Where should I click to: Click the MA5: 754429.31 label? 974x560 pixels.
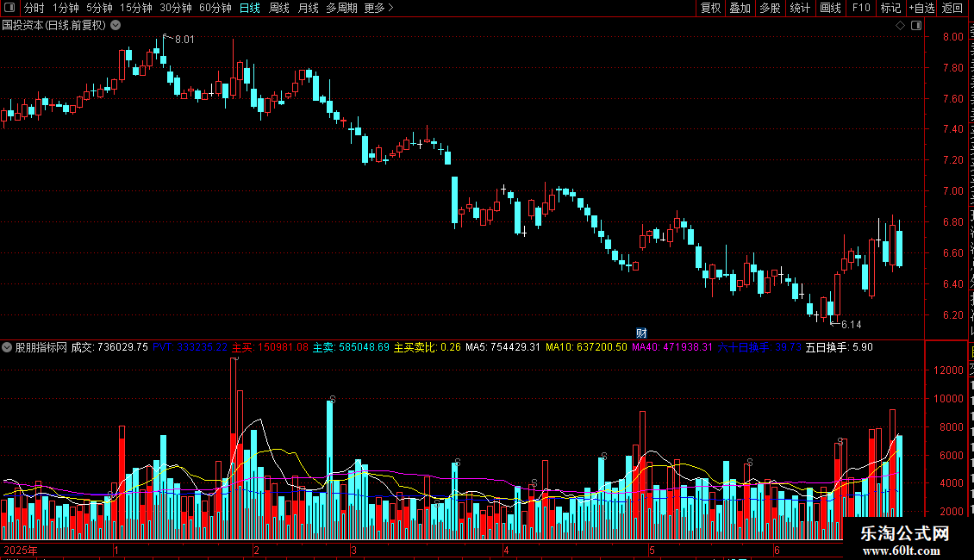(x=503, y=347)
